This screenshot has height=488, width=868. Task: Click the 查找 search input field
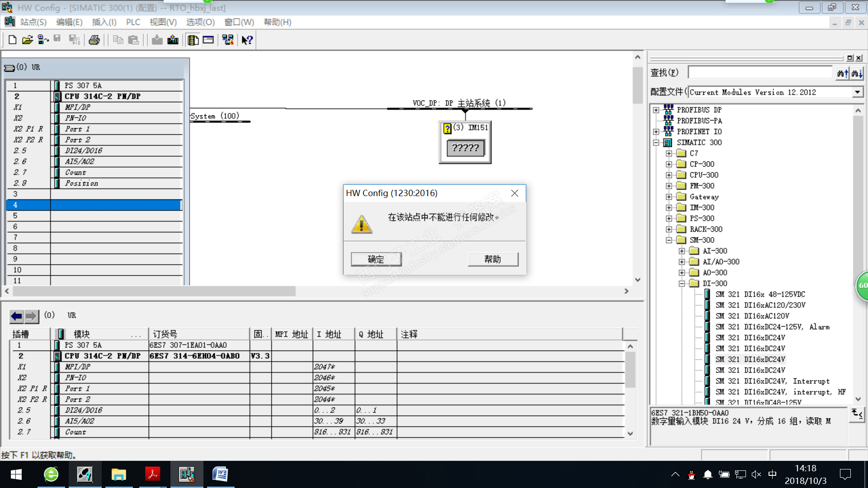point(759,73)
